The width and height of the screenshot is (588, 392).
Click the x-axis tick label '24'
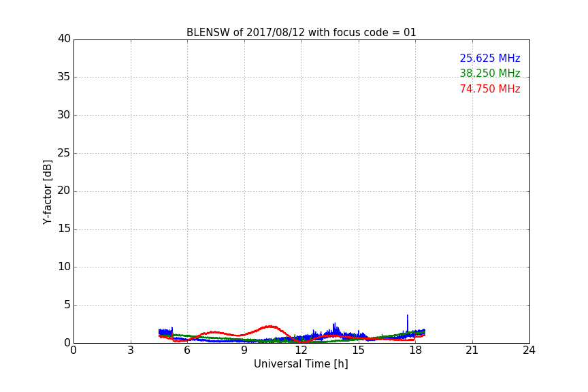click(x=529, y=350)
